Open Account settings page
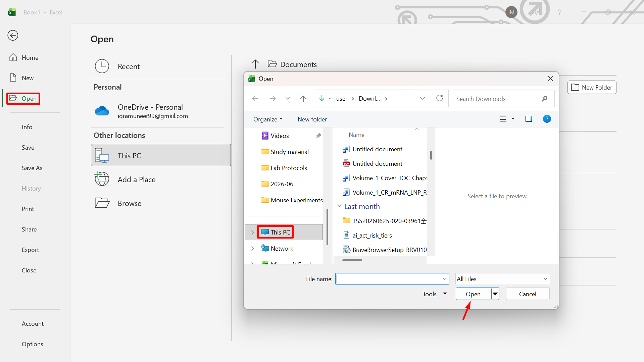Viewport: 644px width, 362px height. (x=33, y=324)
